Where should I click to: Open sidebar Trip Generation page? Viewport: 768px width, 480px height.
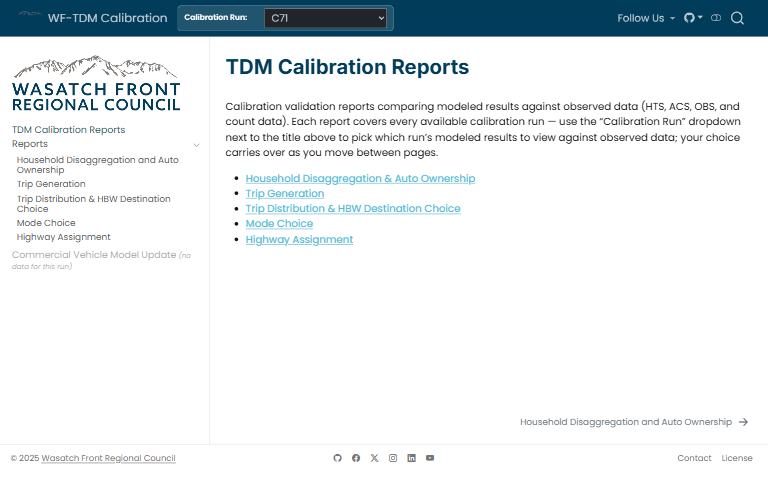pos(51,184)
